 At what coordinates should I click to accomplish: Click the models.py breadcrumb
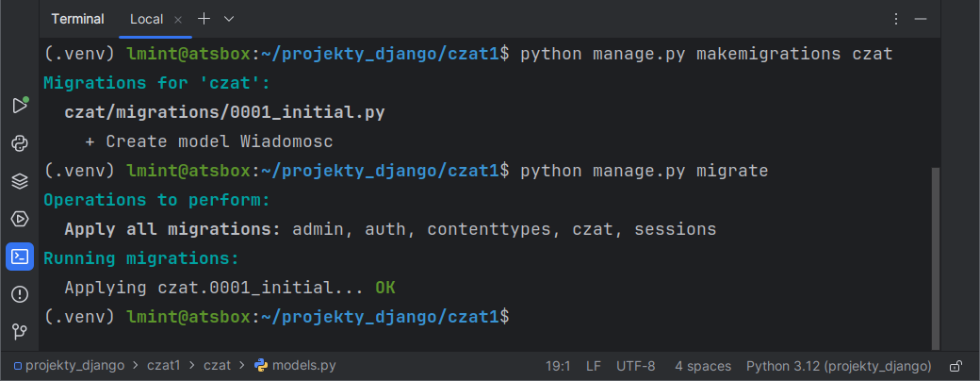[296, 366]
